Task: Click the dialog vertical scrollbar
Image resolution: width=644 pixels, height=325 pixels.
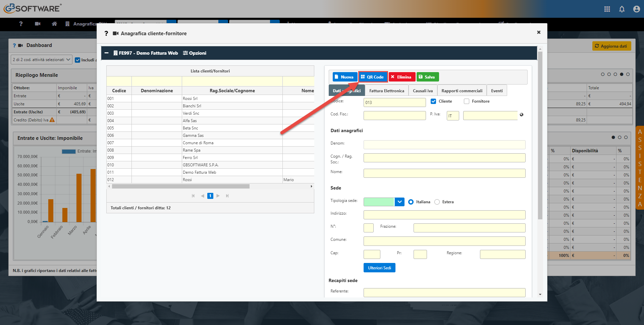Action: pyautogui.click(x=540, y=136)
